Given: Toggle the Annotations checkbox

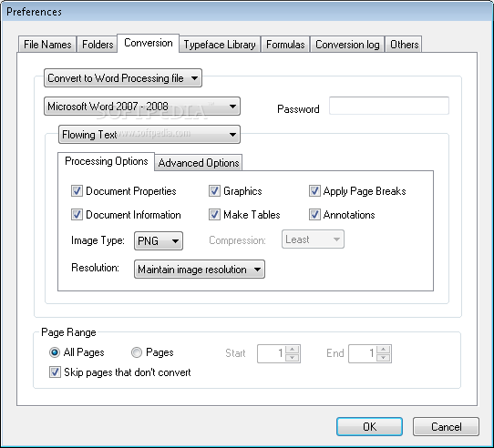Looking at the screenshot, I should pos(314,214).
